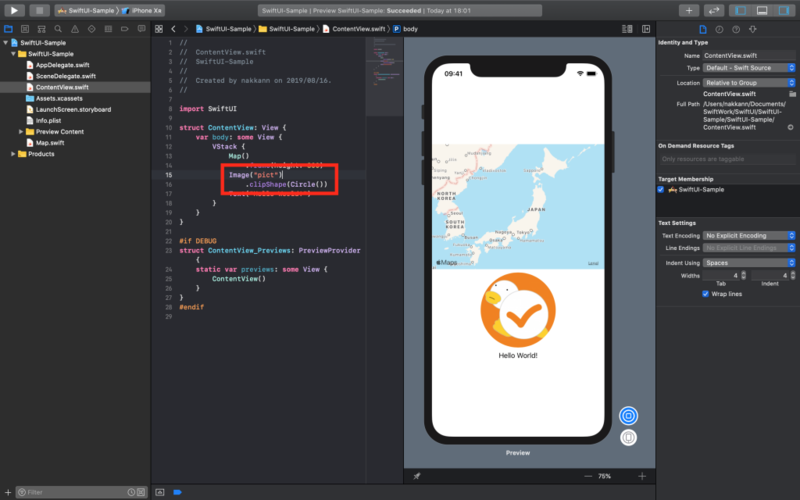Open the Location dropdown
Image resolution: width=800 pixels, height=500 pixels.
click(x=749, y=83)
